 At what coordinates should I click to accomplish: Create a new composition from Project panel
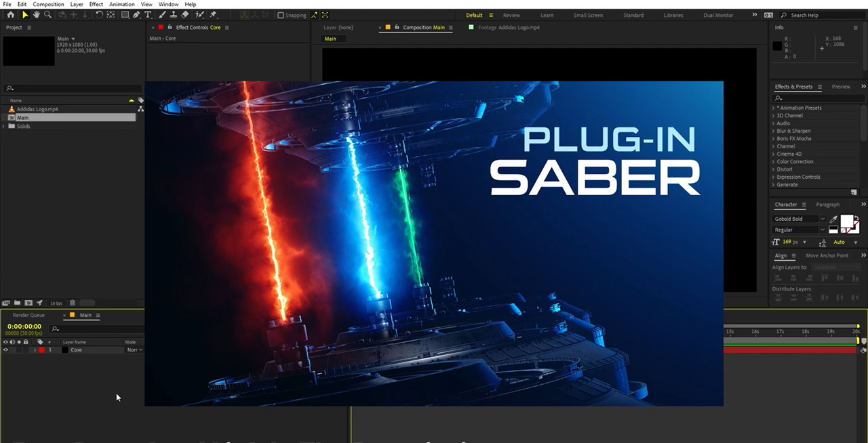tap(28, 303)
